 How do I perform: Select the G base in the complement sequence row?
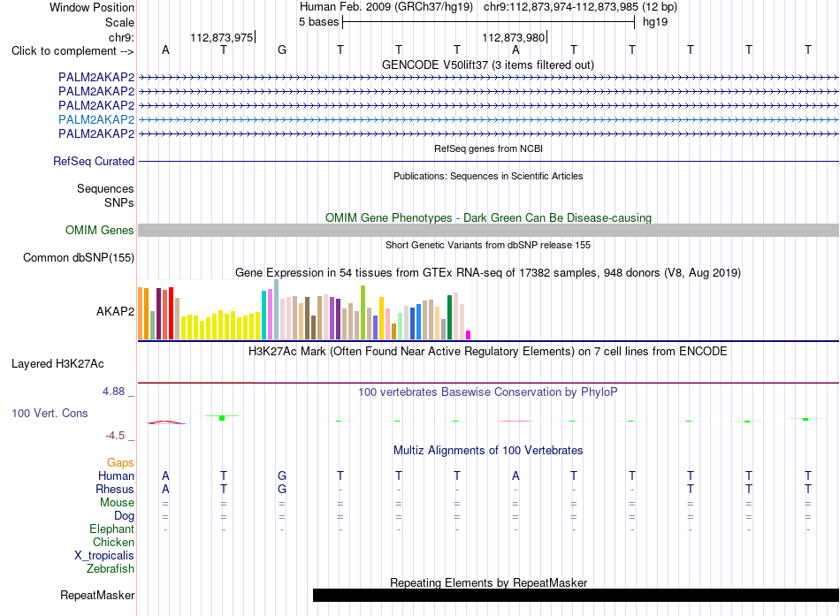282,49
